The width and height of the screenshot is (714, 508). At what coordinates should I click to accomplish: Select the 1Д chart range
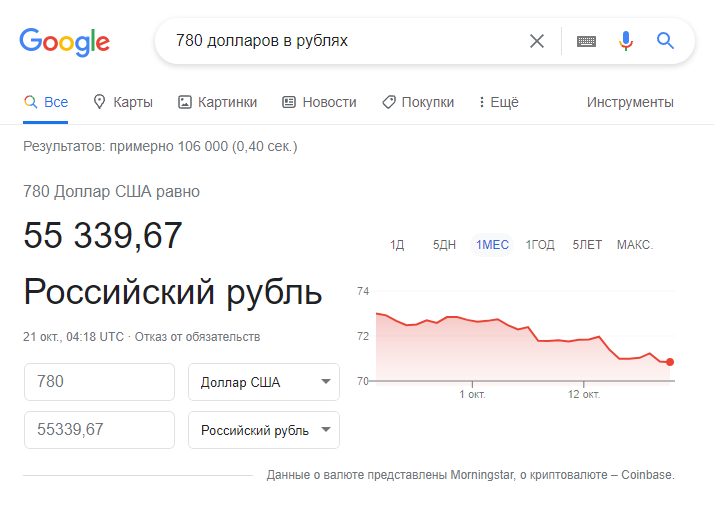point(397,245)
